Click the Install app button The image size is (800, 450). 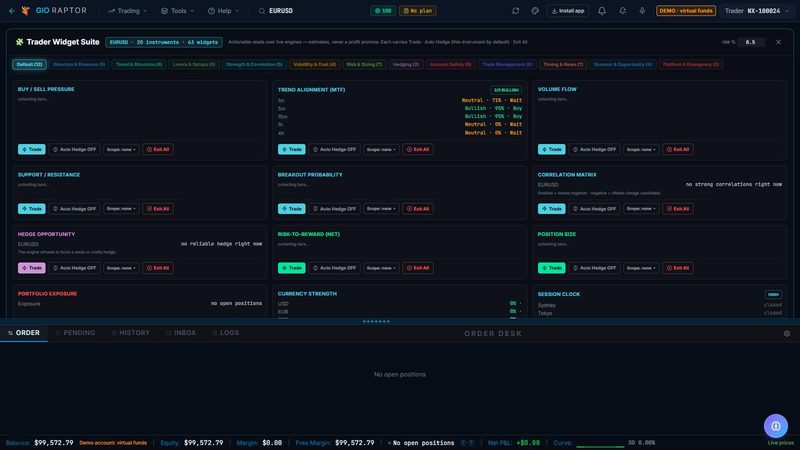pos(567,11)
